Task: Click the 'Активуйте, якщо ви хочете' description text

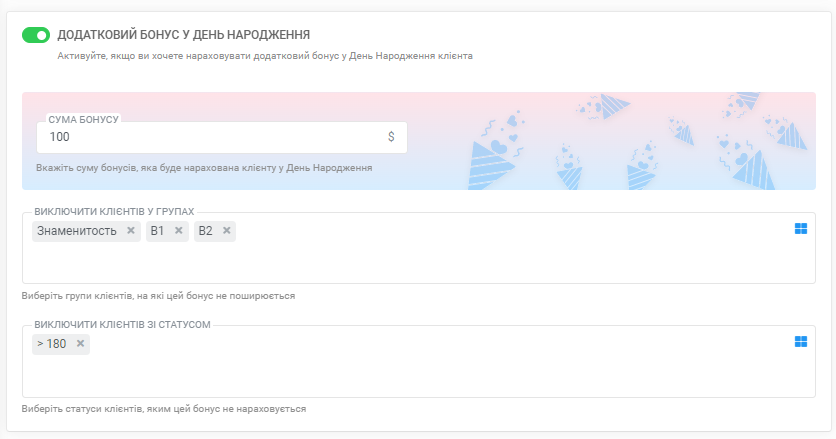Action: 265,56
